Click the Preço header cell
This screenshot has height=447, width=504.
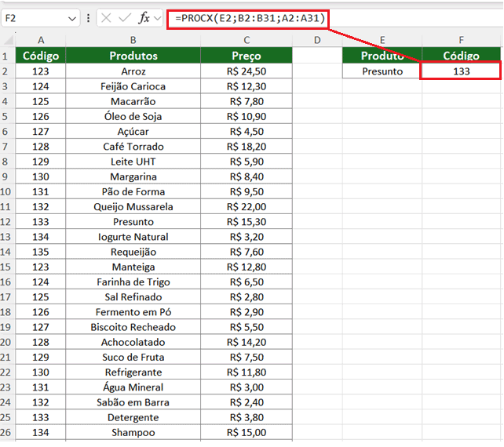247,56
